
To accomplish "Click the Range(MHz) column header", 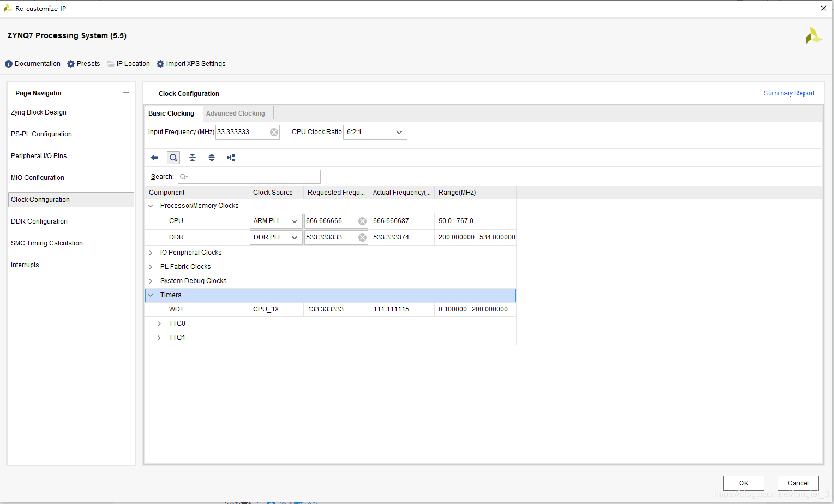I will point(475,193).
